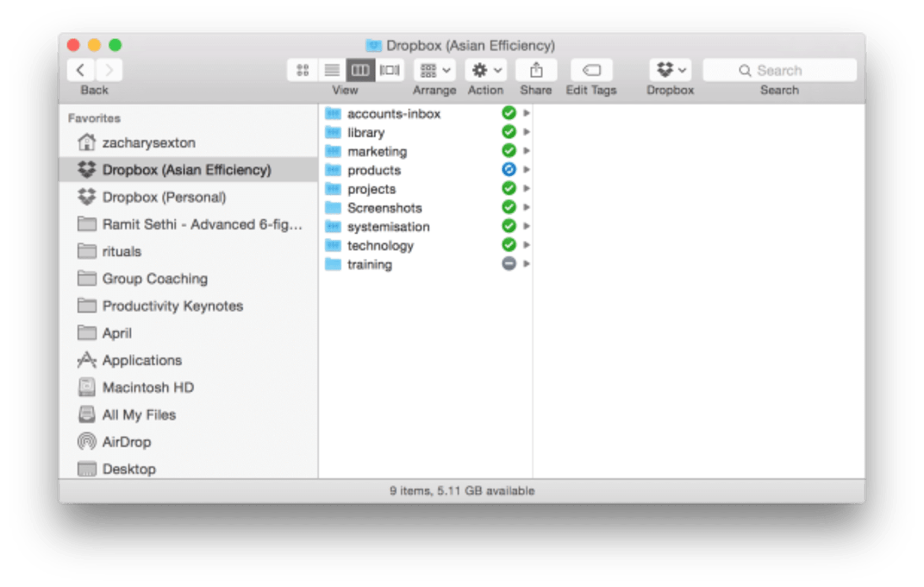Open All My Files from the sidebar
The image size is (924, 587).
(139, 415)
